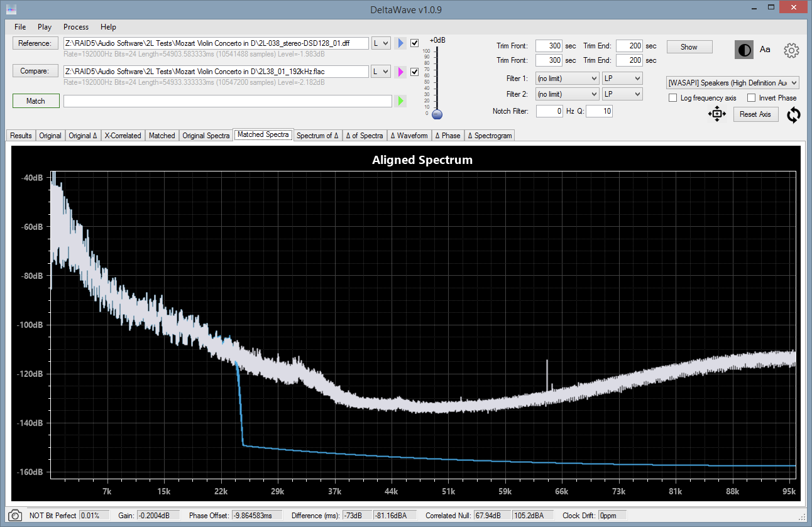Screen dimensions: 812x527
Task: Click the Reset Axis button
Action: pos(755,114)
